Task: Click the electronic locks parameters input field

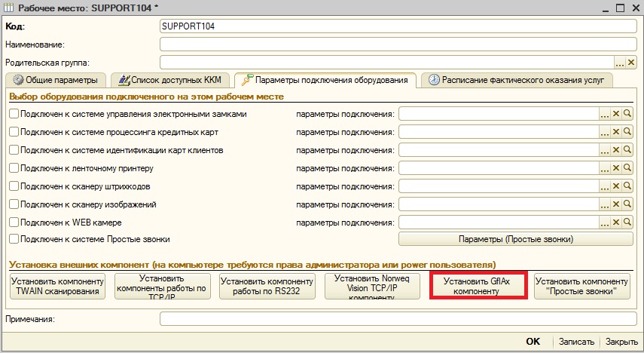Action: click(x=499, y=114)
